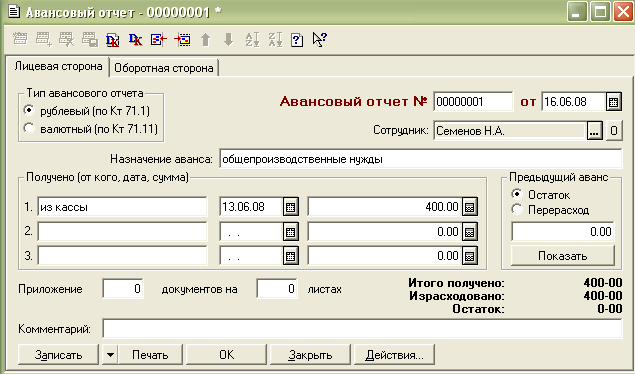Click row 2 amount field 0.00
Screen dimensions: 635x374
tap(385, 232)
